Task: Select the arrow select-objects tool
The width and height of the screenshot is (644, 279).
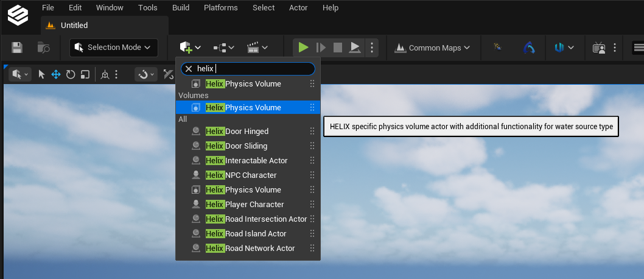Action: (41, 74)
